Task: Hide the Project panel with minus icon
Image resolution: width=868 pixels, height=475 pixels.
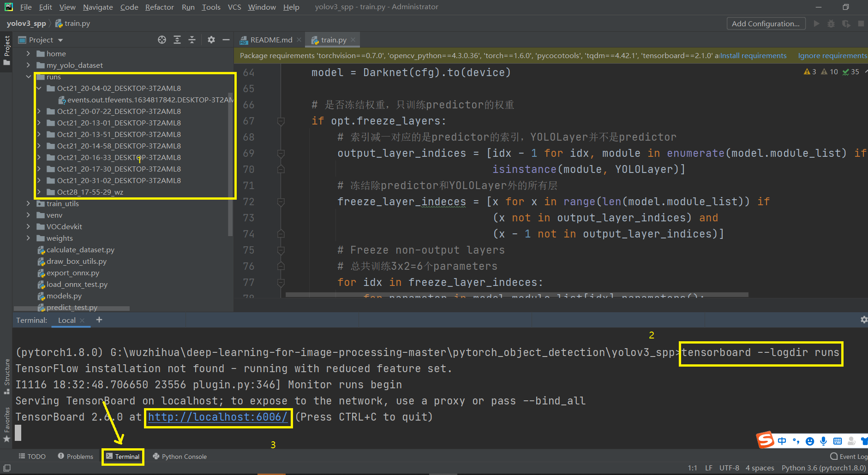Action: click(x=226, y=40)
